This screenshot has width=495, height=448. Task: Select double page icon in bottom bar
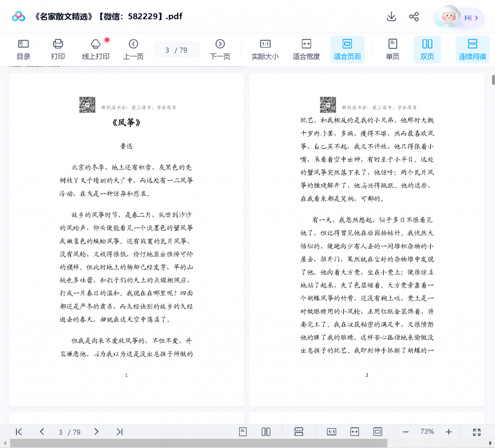[266, 432]
